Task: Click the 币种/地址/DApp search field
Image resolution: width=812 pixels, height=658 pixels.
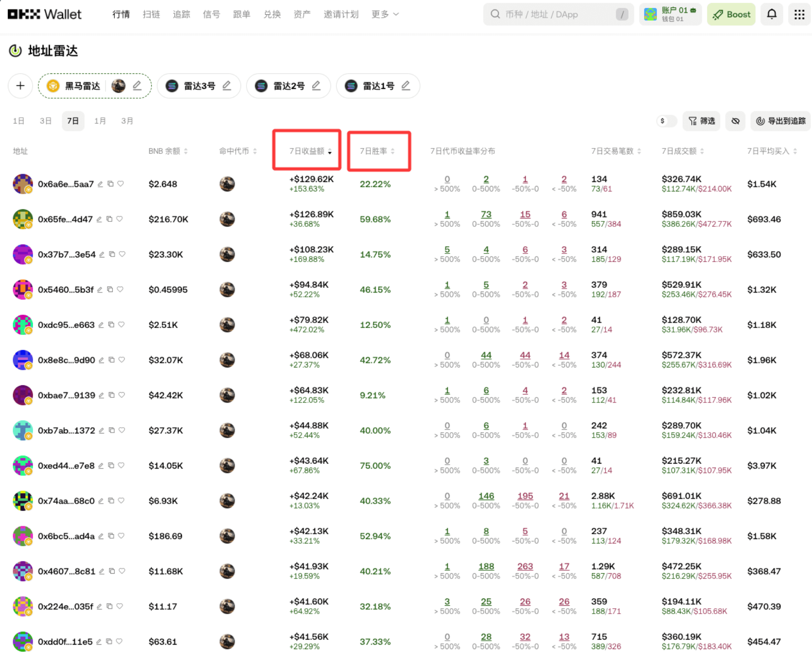Action: coord(557,14)
